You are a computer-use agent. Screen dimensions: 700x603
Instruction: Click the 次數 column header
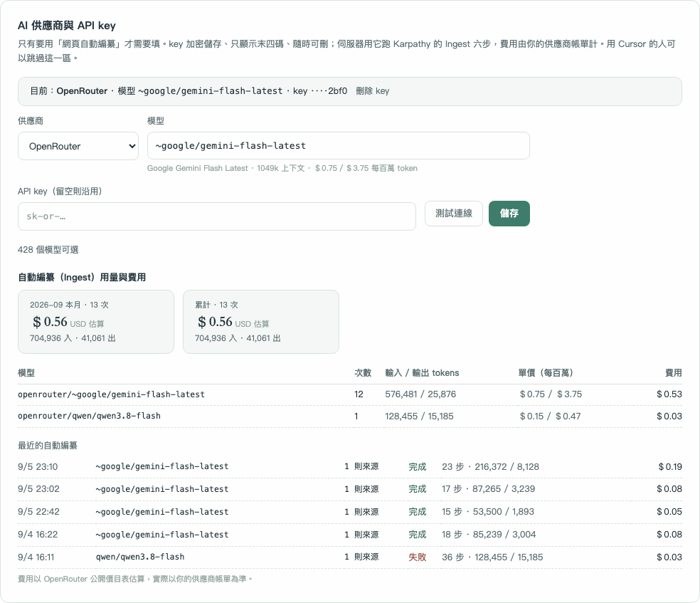363,373
